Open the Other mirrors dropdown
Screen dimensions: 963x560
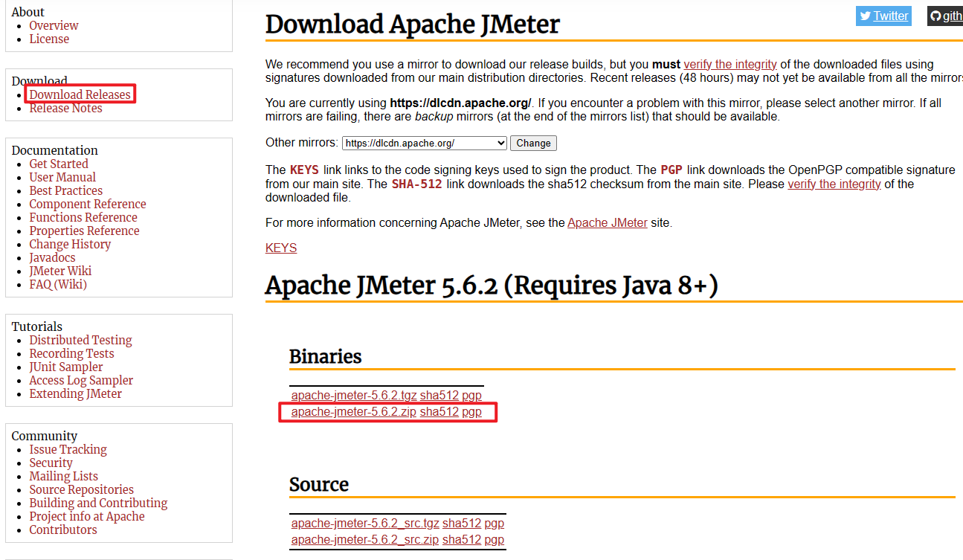point(425,143)
